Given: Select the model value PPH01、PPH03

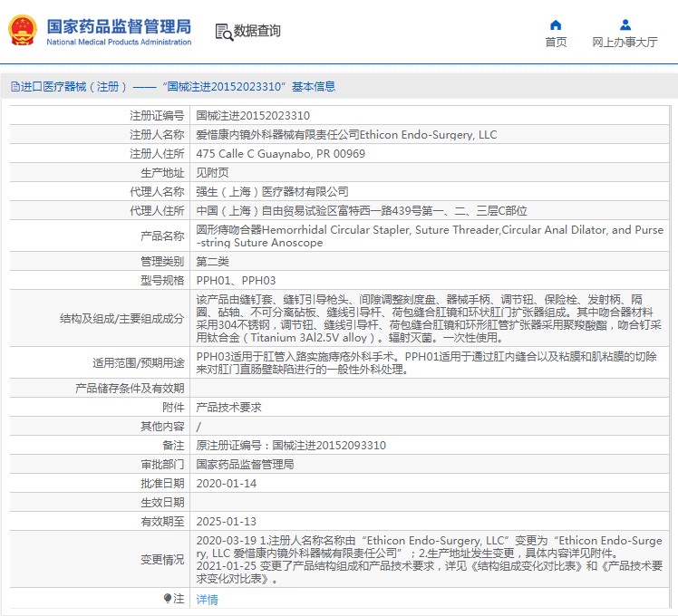Looking at the screenshot, I should click(x=236, y=281).
